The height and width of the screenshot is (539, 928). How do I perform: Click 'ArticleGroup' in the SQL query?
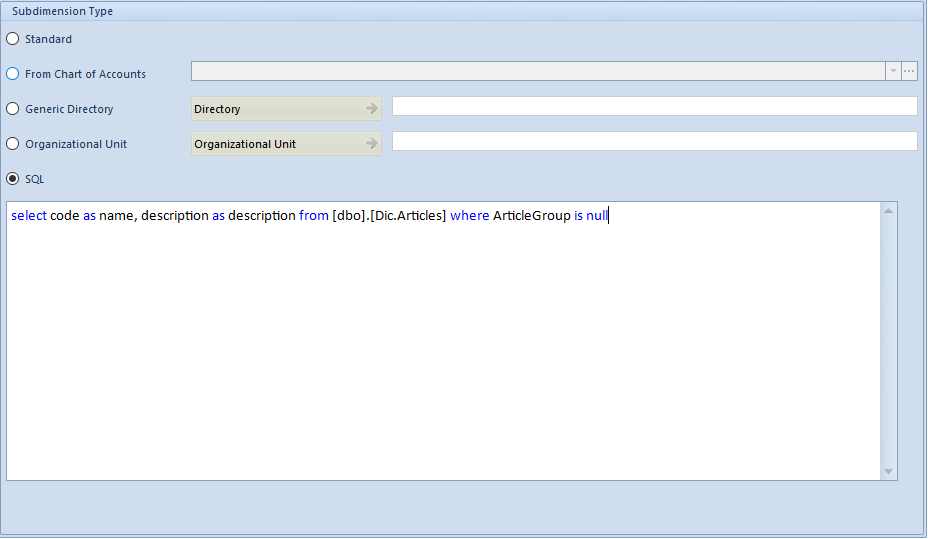531,216
